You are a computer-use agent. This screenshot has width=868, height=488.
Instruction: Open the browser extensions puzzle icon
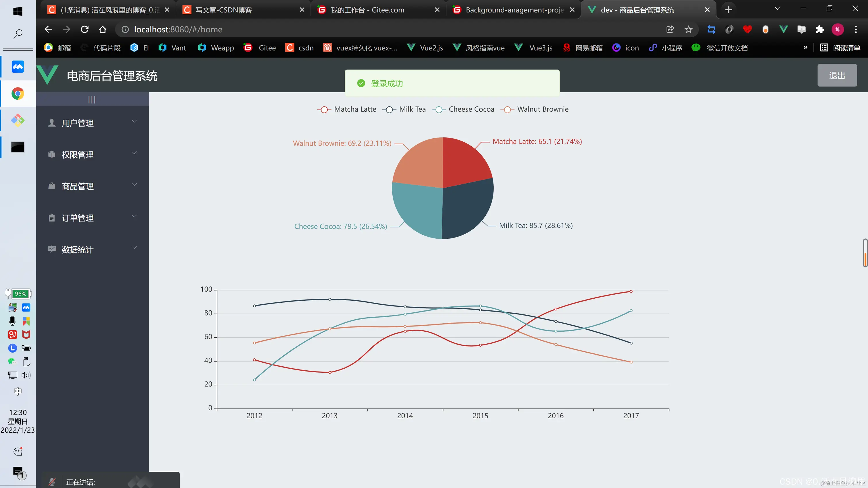(x=819, y=30)
